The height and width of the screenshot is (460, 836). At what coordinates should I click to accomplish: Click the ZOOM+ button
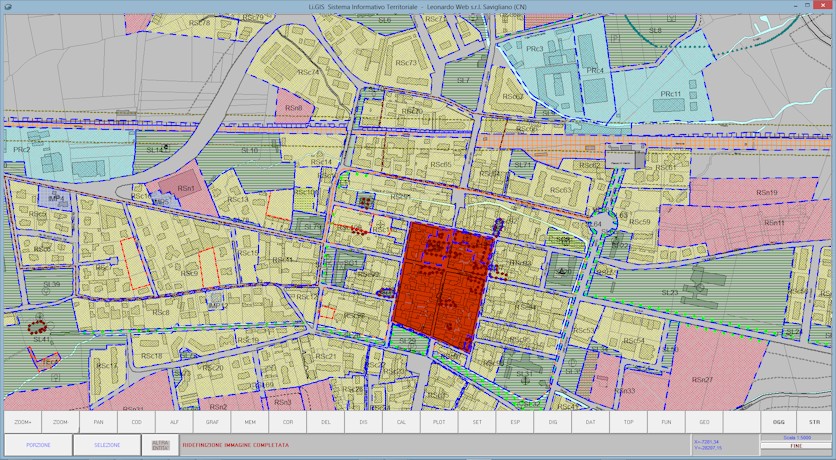coord(23,423)
